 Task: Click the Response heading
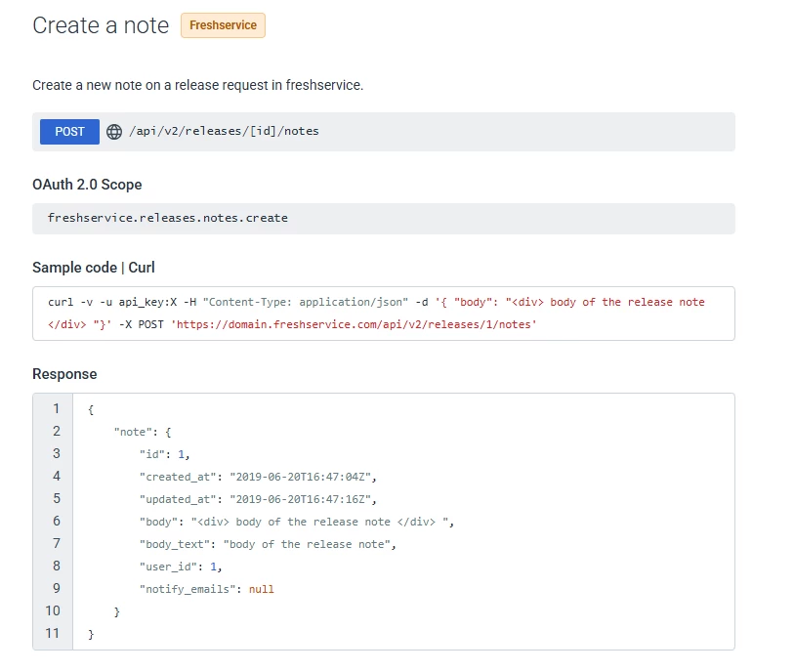64,374
